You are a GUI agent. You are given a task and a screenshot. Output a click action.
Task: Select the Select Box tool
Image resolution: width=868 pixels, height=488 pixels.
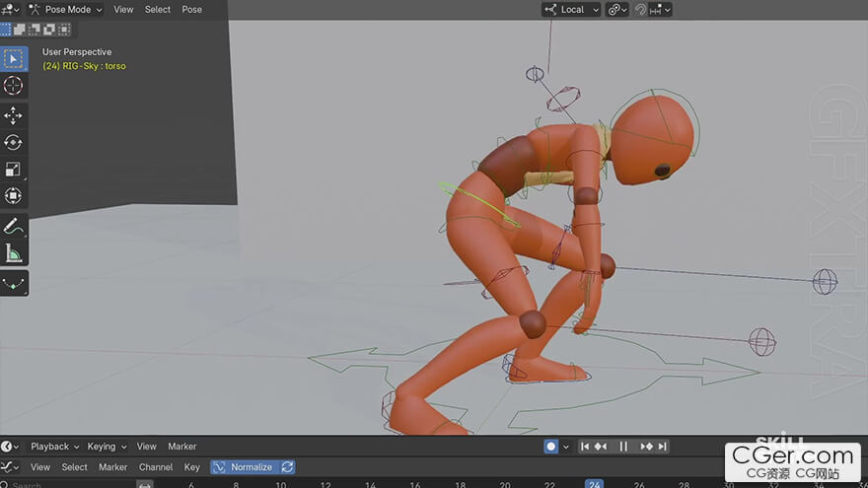click(x=14, y=58)
